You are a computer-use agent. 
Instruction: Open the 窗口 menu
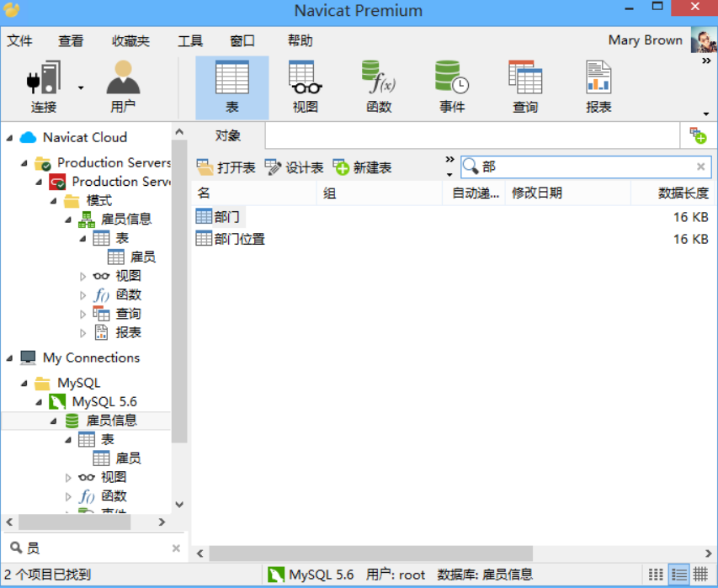(x=242, y=40)
